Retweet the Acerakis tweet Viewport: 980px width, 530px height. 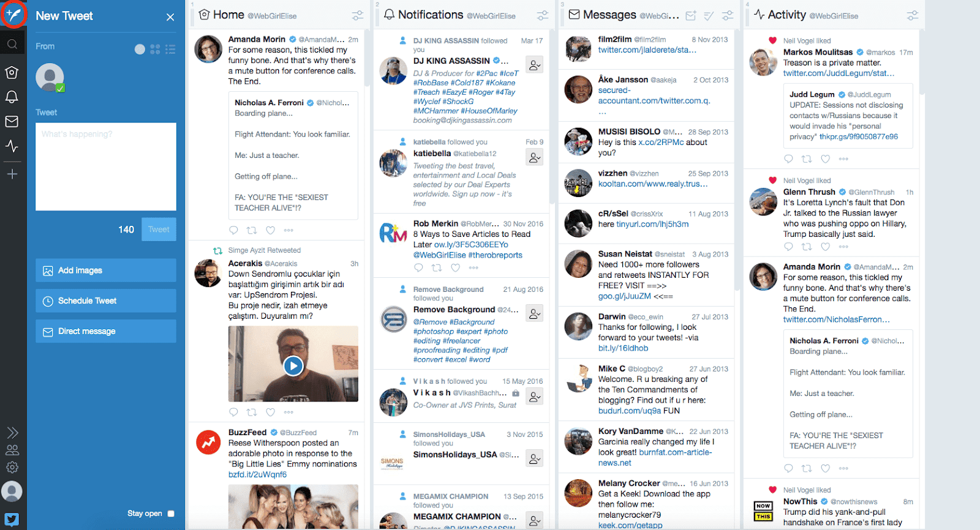(252, 412)
